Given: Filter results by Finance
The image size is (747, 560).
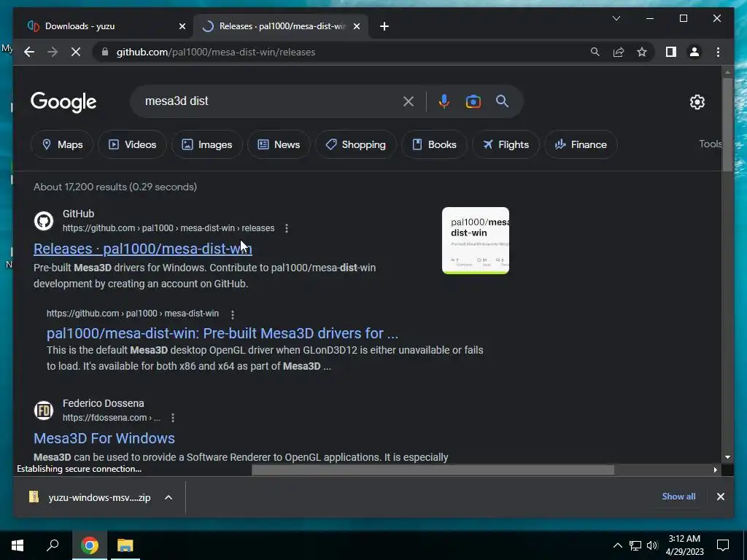Looking at the screenshot, I should 581,144.
